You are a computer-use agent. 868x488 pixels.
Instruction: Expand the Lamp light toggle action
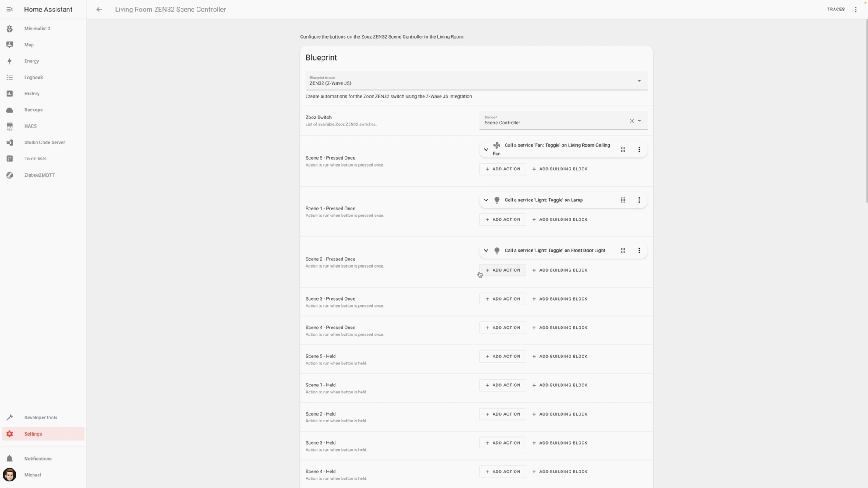click(x=486, y=200)
